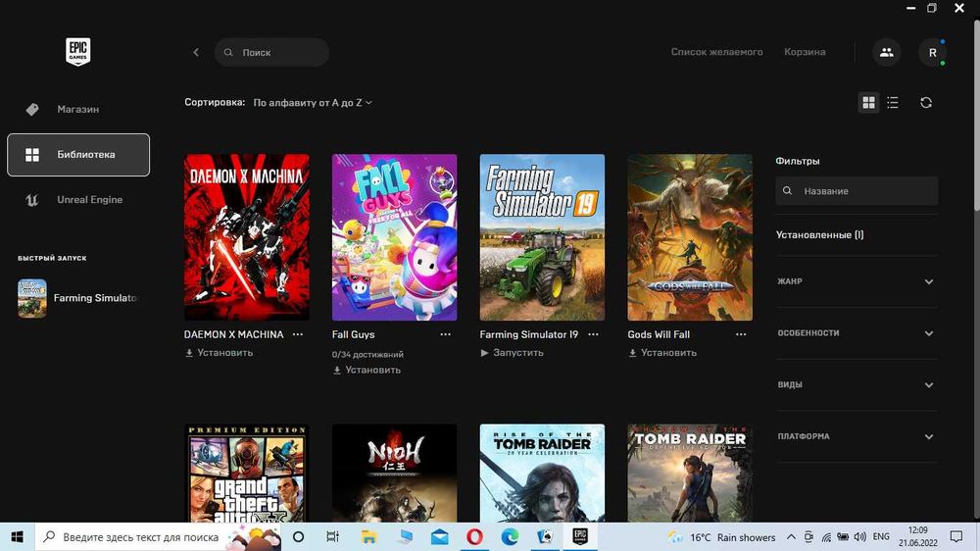The width and height of the screenshot is (980, 551).
Task: Open Mail app on taskbar
Action: [440, 536]
